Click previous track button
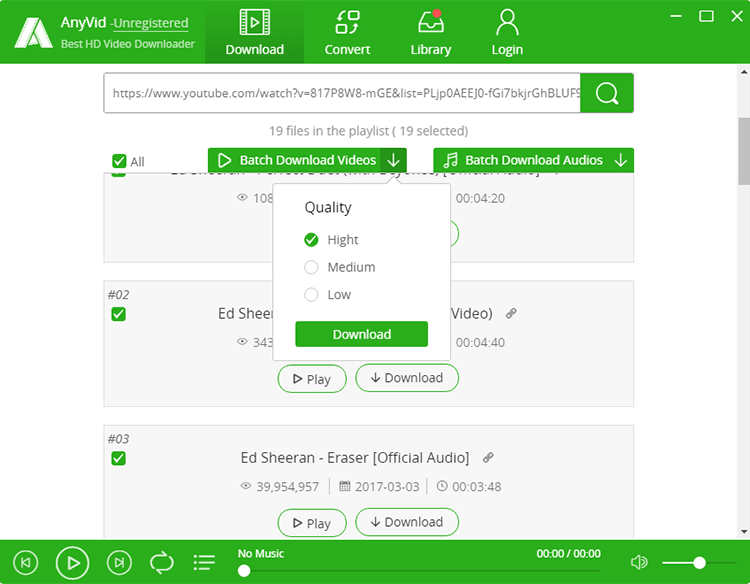Screen dimensions: 750x584 (26, 562)
